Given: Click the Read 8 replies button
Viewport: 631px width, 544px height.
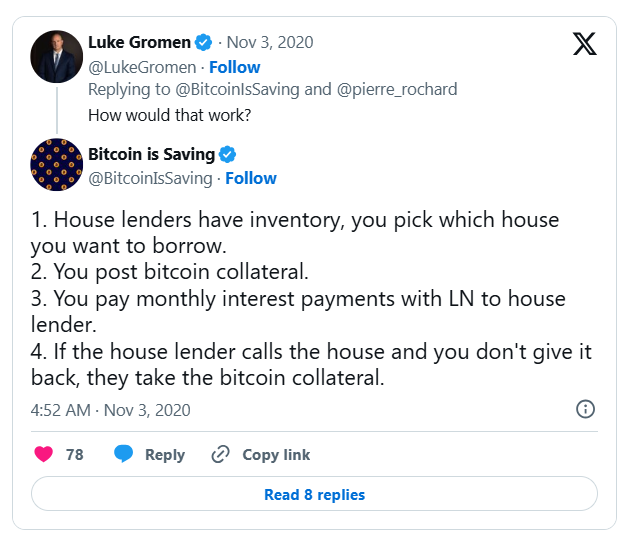Looking at the screenshot, I should pos(314,494).
